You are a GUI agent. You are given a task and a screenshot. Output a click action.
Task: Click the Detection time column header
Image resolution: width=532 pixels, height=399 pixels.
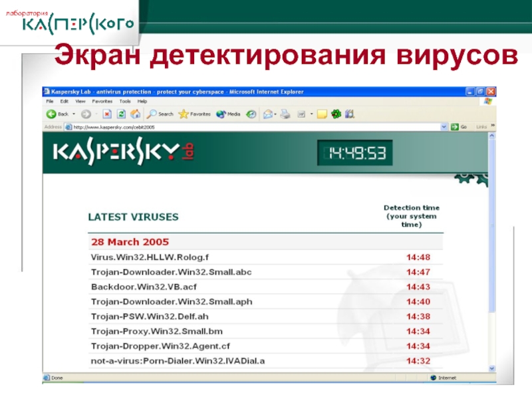(412, 216)
